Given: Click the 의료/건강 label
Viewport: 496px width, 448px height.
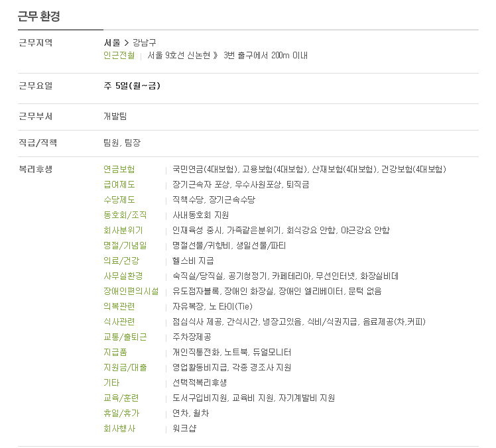Looking at the screenshot, I should 121,261.
